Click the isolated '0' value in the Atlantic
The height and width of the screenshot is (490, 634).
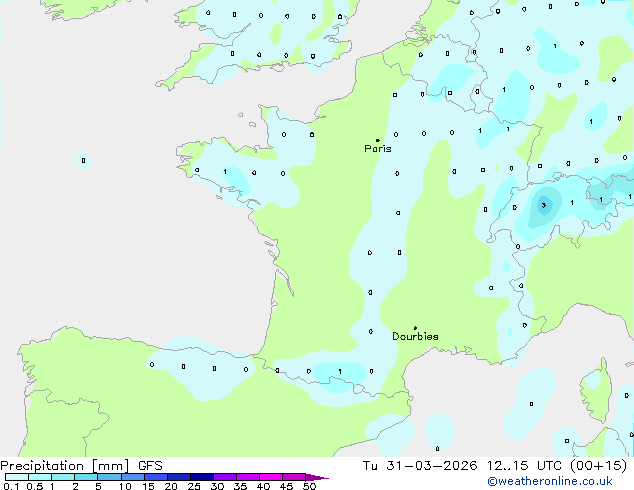(83, 161)
